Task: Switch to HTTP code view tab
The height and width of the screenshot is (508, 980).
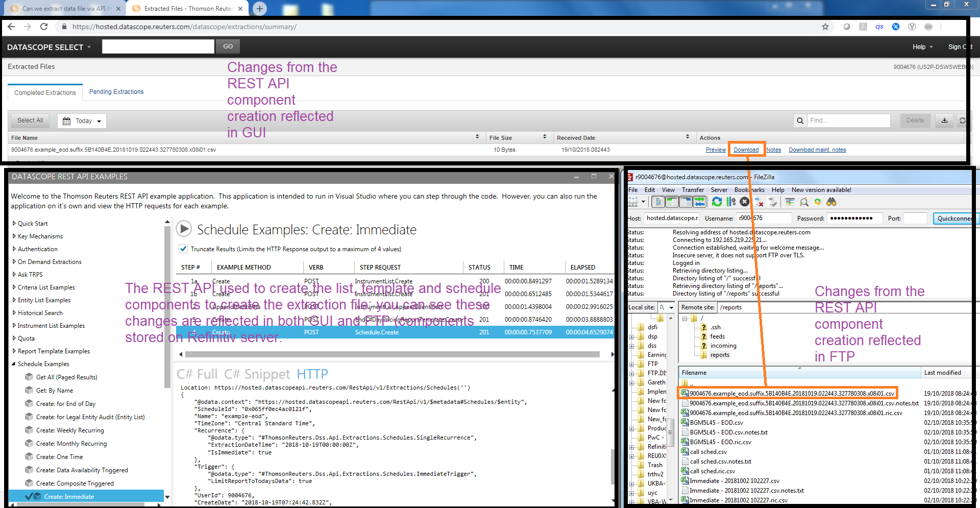Action: pos(312,374)
